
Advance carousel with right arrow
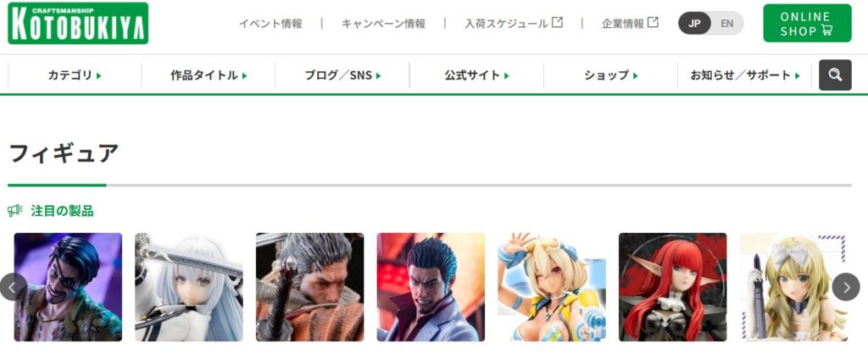click(x=846, y=287)
